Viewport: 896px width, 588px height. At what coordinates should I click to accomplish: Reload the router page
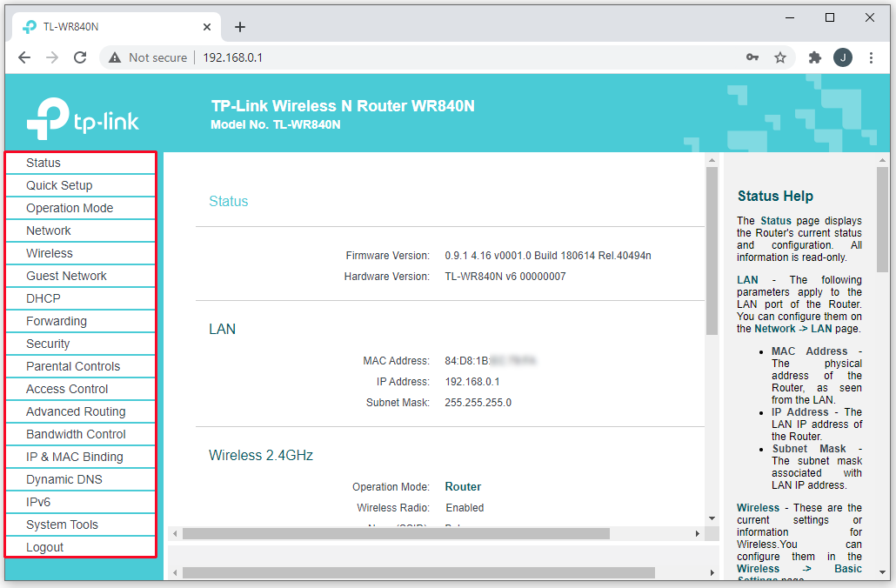(80, 57)
